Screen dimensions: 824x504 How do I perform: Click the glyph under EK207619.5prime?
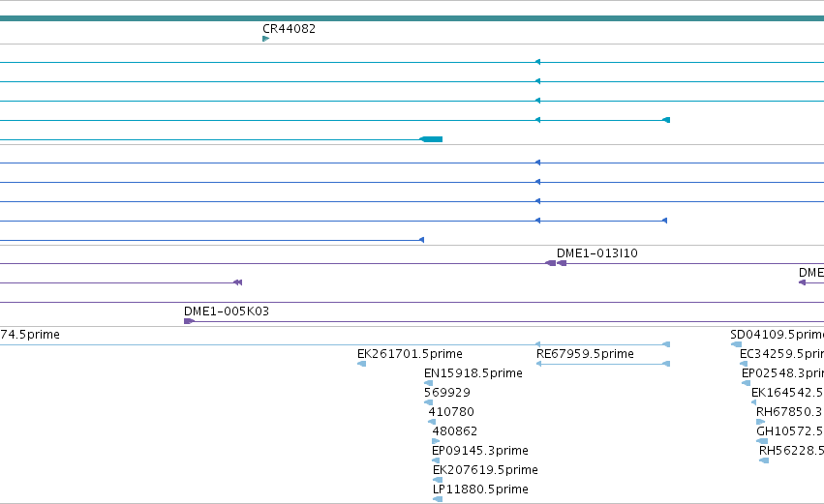(438, 480)
